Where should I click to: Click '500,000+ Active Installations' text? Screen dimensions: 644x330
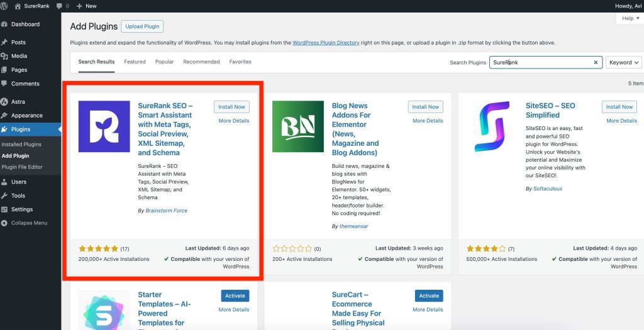501,260
